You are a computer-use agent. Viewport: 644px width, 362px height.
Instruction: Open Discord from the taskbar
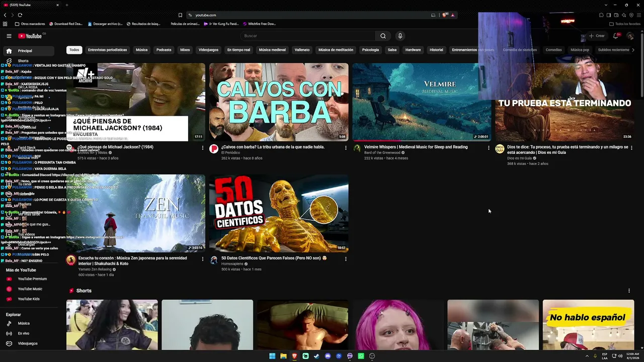328,356
